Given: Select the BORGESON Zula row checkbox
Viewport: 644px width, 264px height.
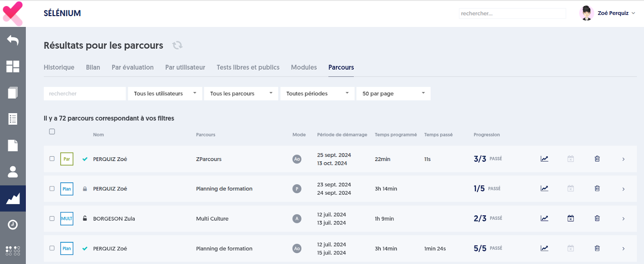Looking at the screenshot, I should [x=52, y=219].
